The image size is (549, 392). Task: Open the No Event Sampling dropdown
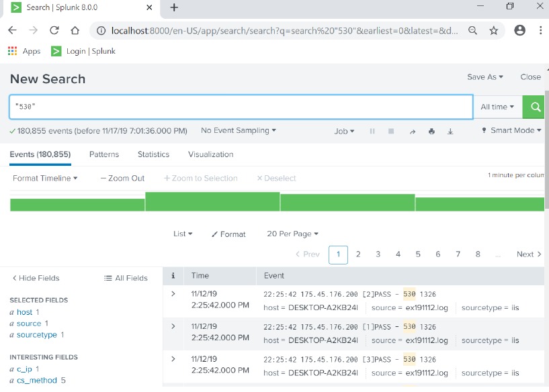pyautogui.click(x=239, y=130)
